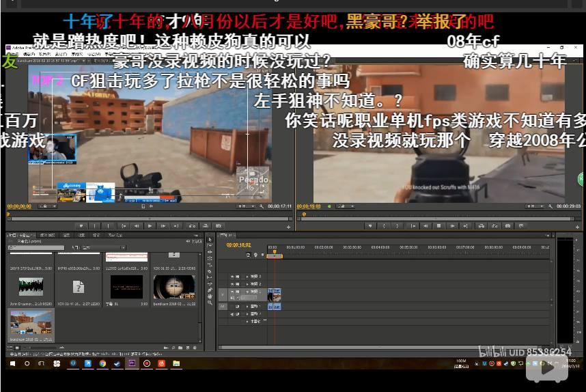Click Lift button in Program monitor
The height and width of the screenshot is (392, 586).
[x=482, y=226]
